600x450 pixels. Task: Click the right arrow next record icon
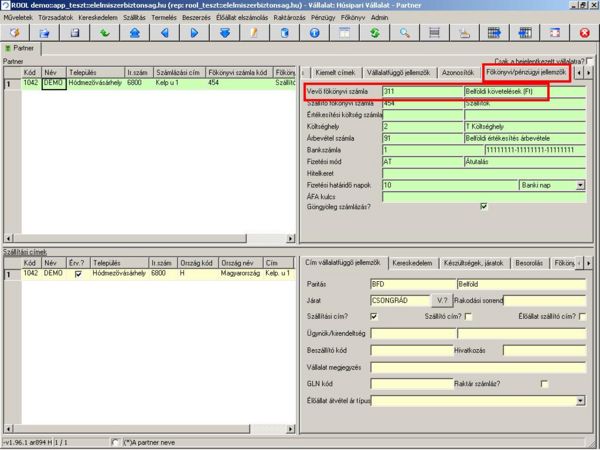[x=195, y=33]
